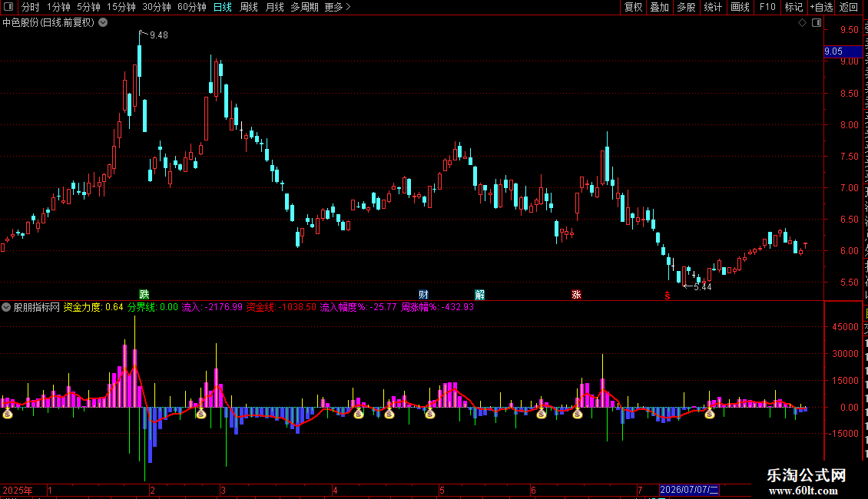The width and height of the screenshot is (868, 499).
Task: Select the 60分钟 period
Action: [x=192, y=7]
